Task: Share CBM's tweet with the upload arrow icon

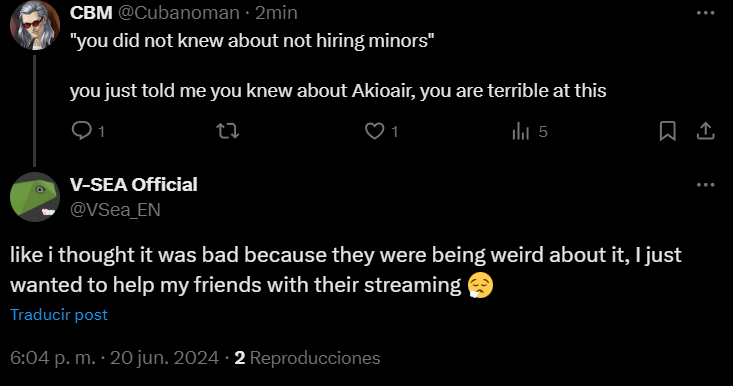Action: tap(705, 131)
